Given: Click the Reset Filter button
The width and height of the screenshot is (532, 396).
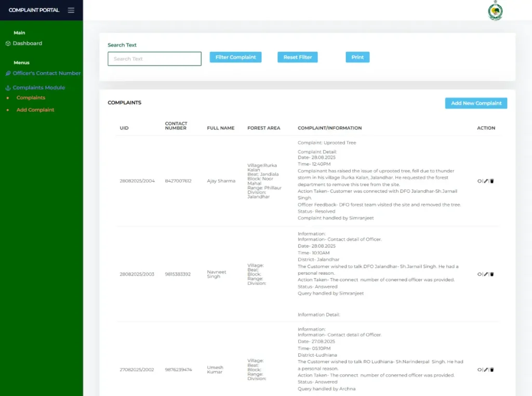Looking at the screenshot, I should (297, 57).
